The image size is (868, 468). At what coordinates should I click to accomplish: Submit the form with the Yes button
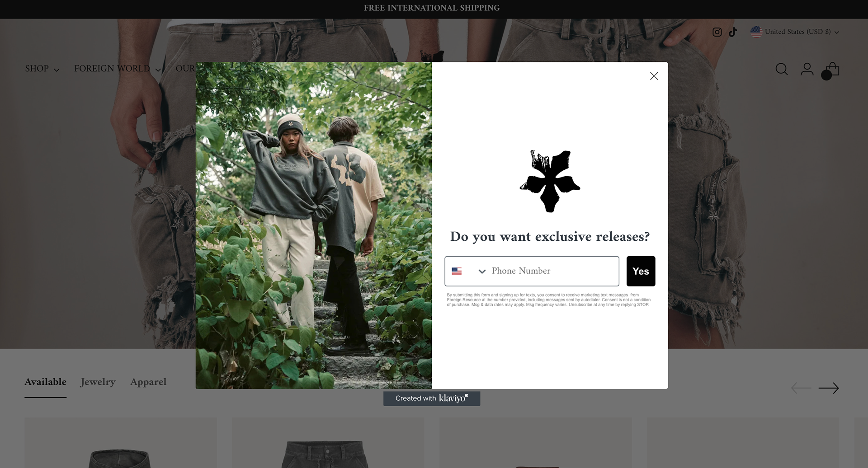point(641,271)
